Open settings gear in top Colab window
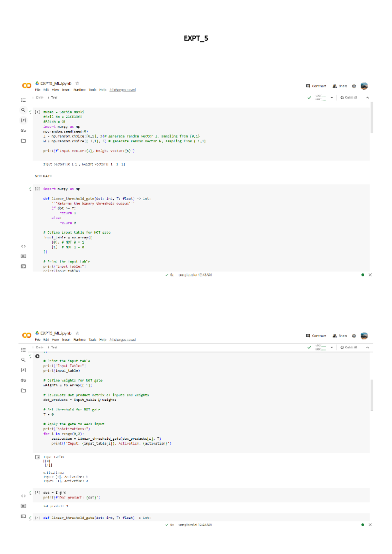The width and height of the screenshot is (392, 554). [354, 86]
